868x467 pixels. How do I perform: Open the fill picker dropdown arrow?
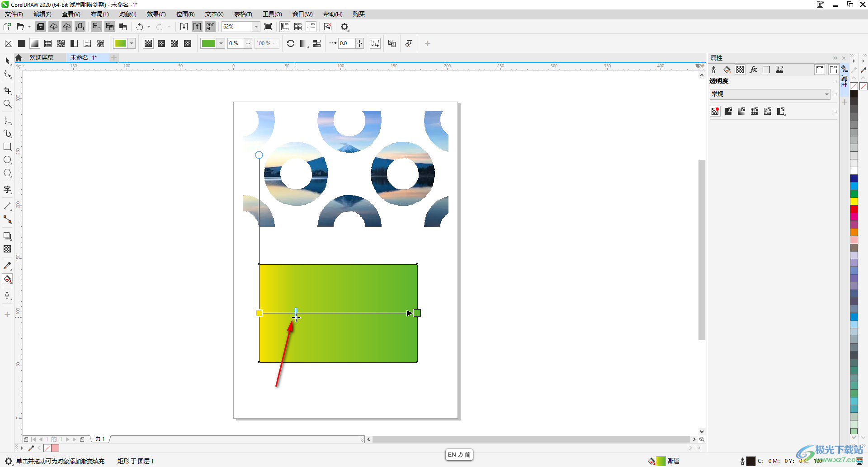[132, 43]
